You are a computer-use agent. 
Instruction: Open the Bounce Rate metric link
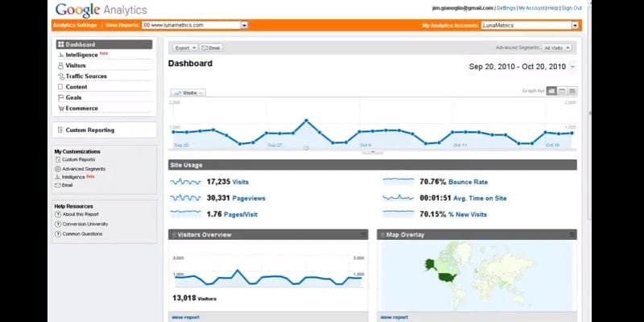[469, 182]
